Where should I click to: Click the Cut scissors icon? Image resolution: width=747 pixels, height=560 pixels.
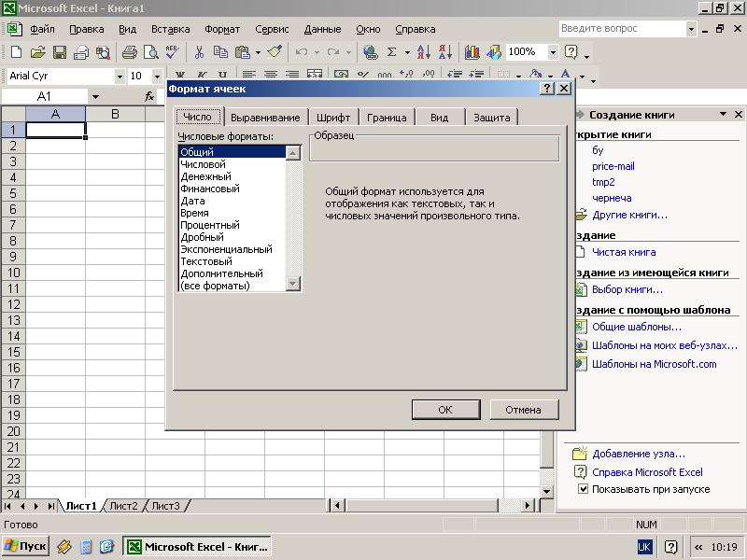[x=199, y=52]
